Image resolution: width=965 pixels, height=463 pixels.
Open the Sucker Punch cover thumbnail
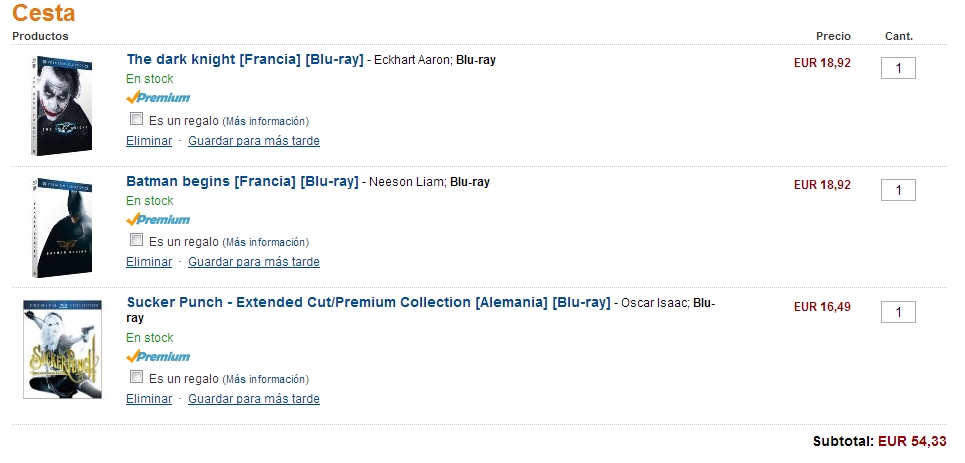click(x=63, y=349)
